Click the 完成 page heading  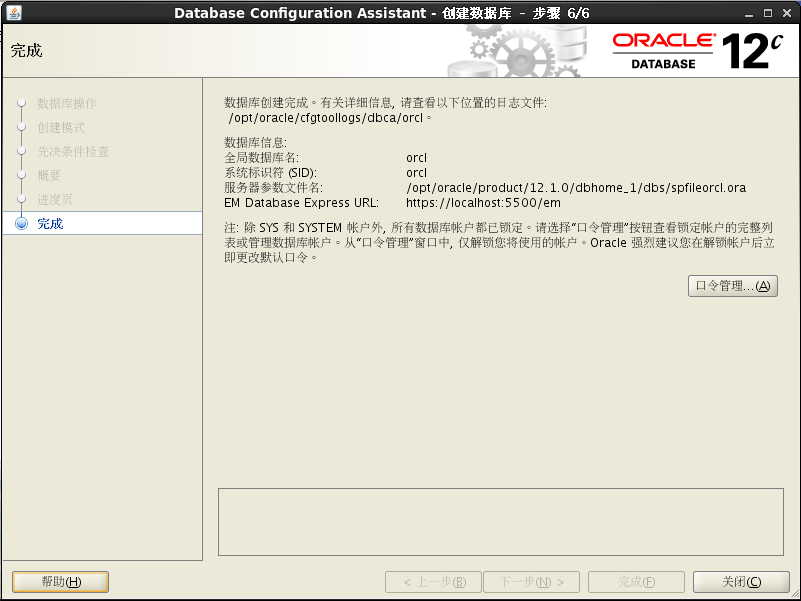(27, 51)
